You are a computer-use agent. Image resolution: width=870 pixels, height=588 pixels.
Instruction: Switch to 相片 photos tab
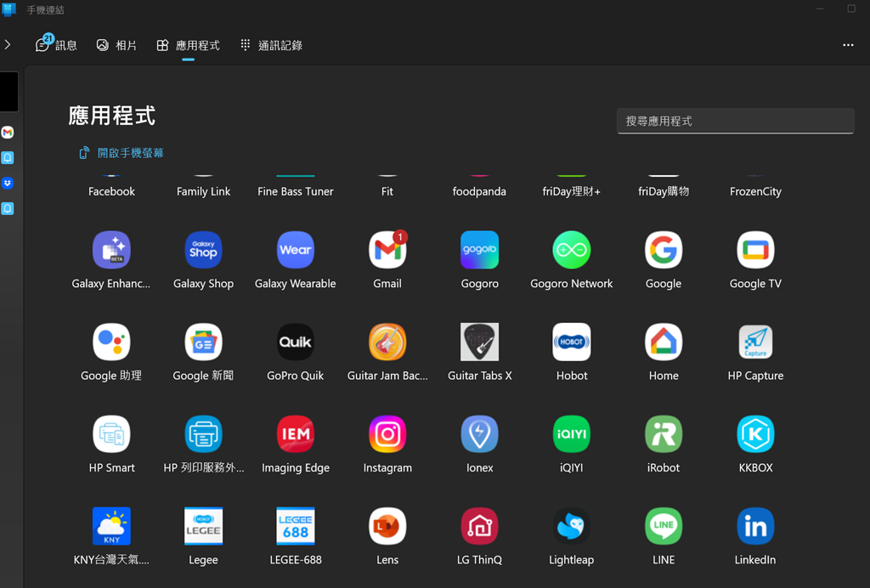click(116, 45)
